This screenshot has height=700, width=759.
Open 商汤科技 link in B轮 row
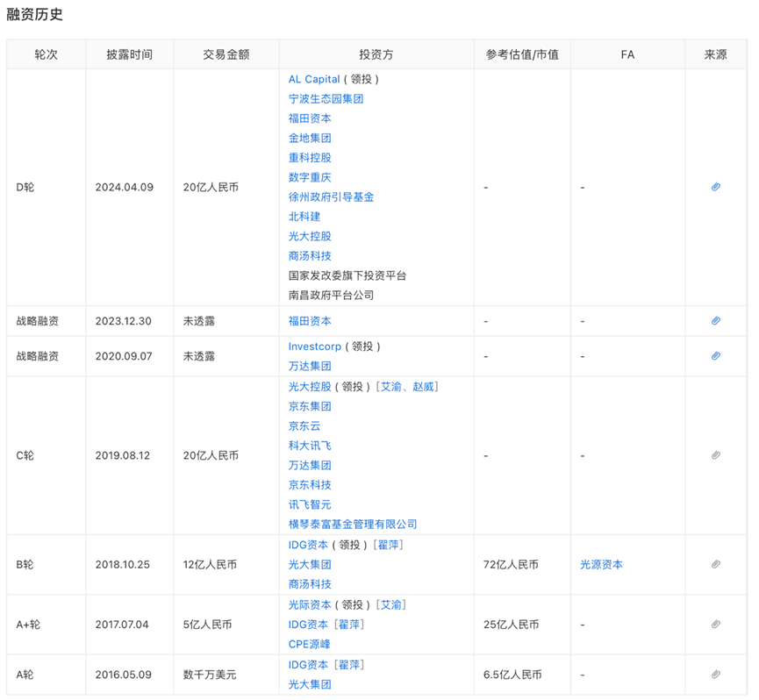point(310,584)
